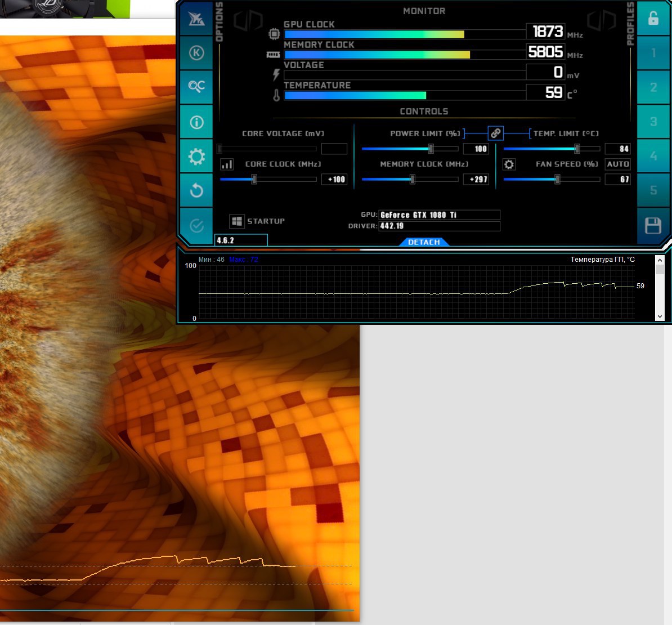The width and height of the screenshot is (672, 625).
Task: Toggle power and temp limit link icon
Action: (495, 133)
